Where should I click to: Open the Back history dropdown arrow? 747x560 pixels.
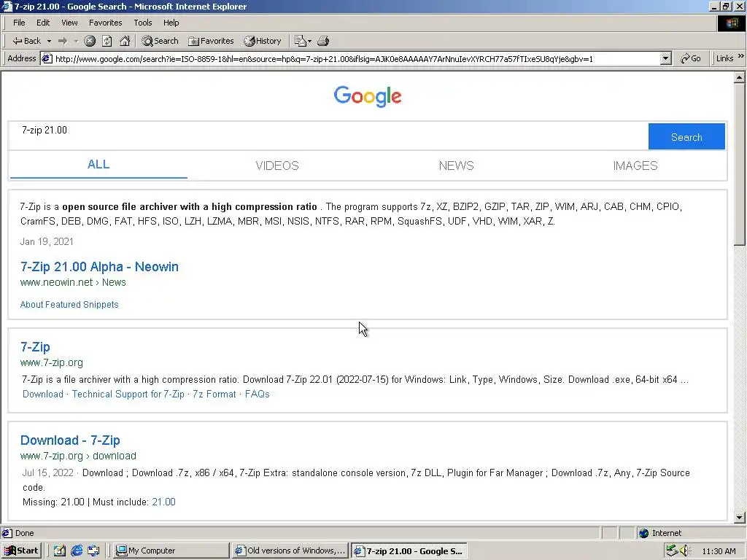click(x=49, y=41)
